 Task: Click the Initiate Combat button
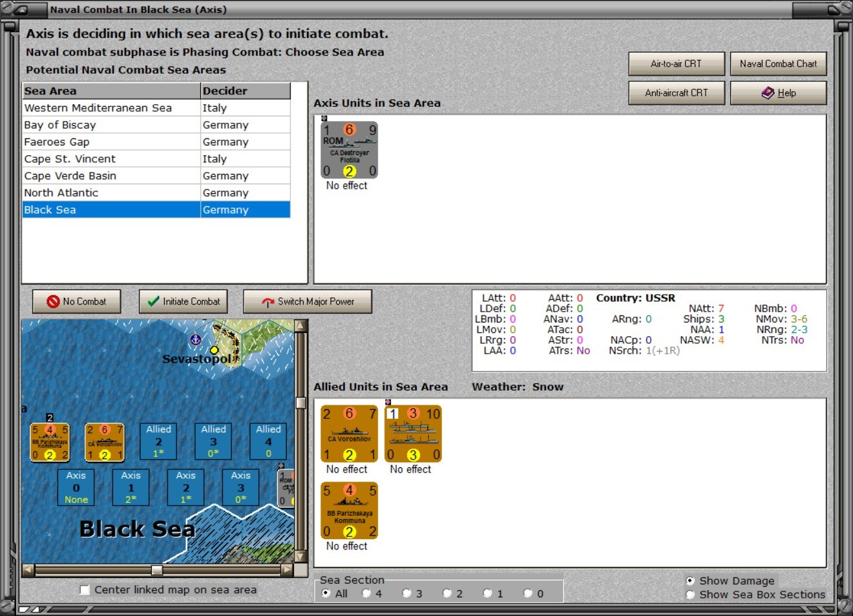pos(184,301)
